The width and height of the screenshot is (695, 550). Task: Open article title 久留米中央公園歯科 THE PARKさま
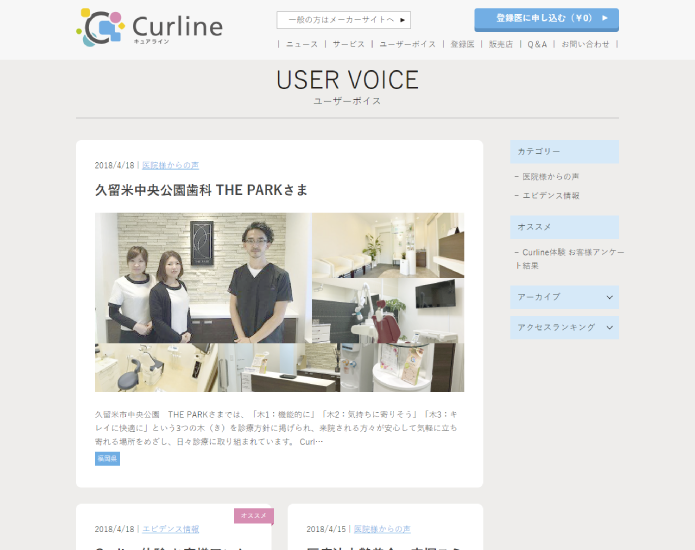point(201,190)
